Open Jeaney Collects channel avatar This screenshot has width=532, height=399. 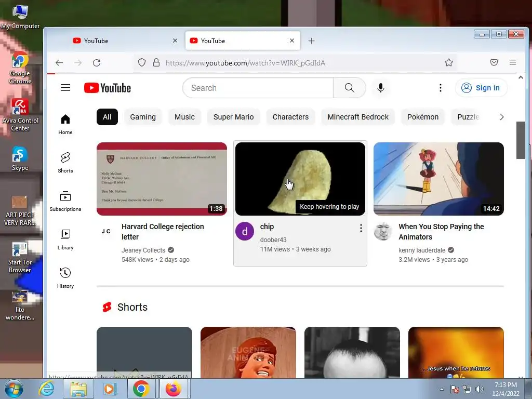[106, 231]
